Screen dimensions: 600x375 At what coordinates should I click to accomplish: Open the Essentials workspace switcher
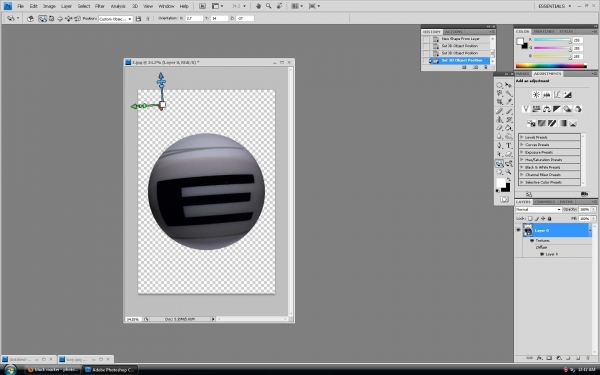click(554, 6)
